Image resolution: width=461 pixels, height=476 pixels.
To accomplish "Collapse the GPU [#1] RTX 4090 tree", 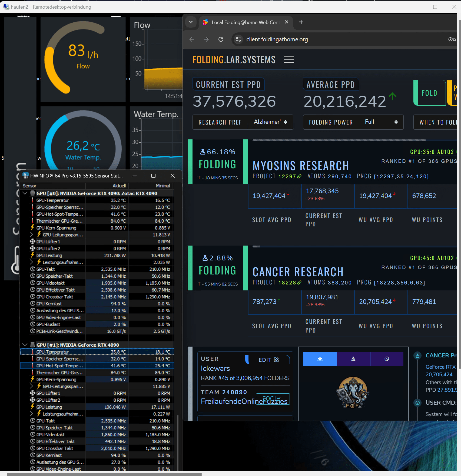I will (25, 345).
